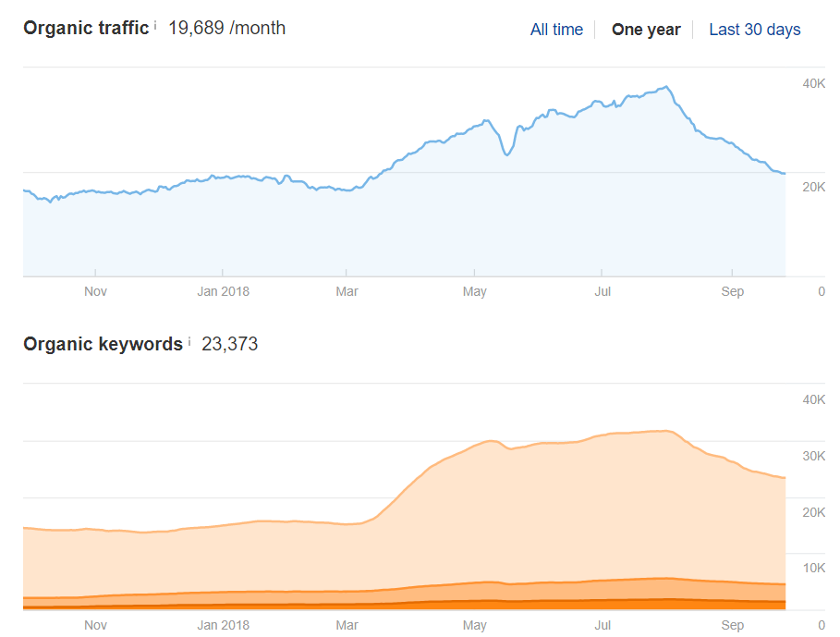This screenshot has width=840, height=637.
Task: Click the Sep label on traffic chart
Action: pyautogui.click(x=732, y=291)
